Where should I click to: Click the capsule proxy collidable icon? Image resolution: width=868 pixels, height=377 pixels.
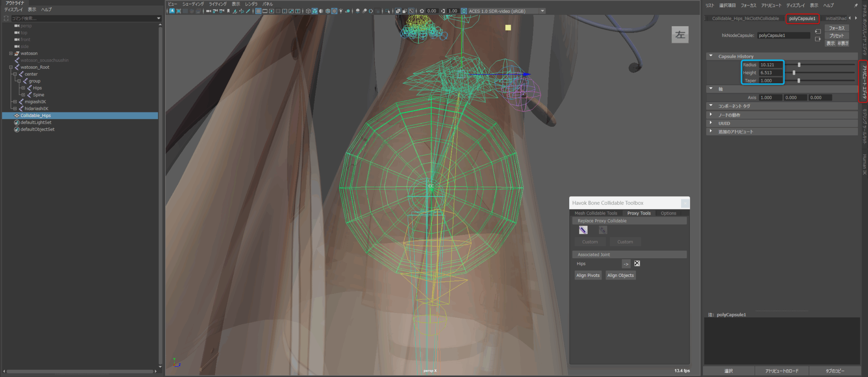point(583,230)
